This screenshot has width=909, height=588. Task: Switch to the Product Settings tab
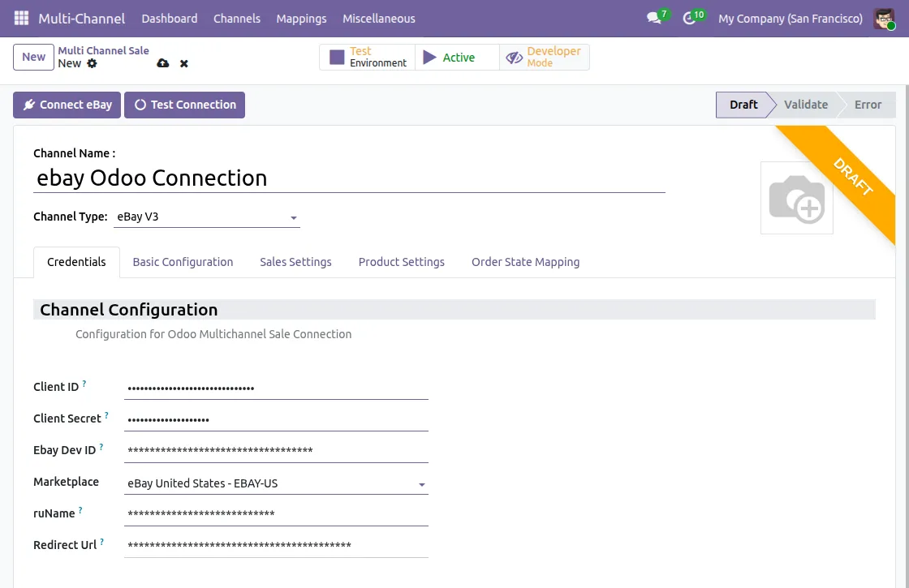401,262
